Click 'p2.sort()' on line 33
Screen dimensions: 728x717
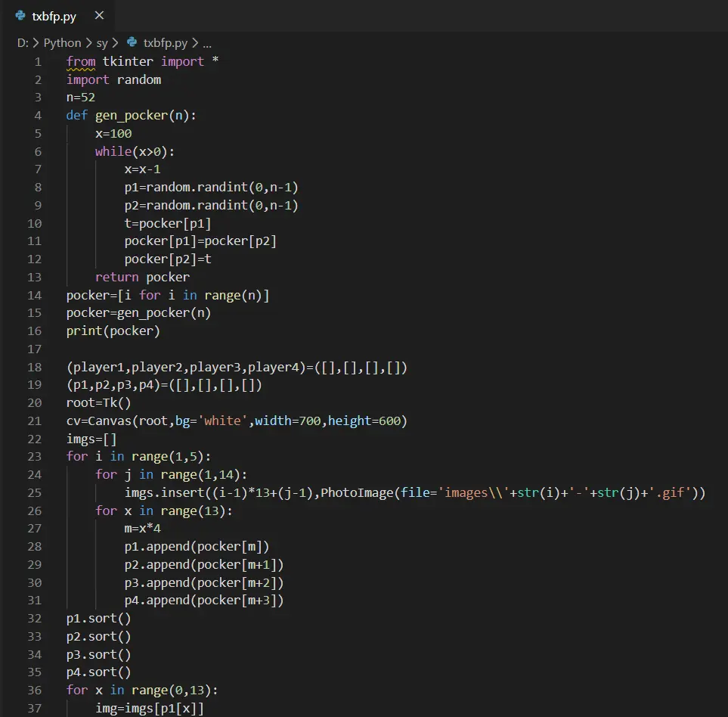pyautogui.click(x=99, y=637)
